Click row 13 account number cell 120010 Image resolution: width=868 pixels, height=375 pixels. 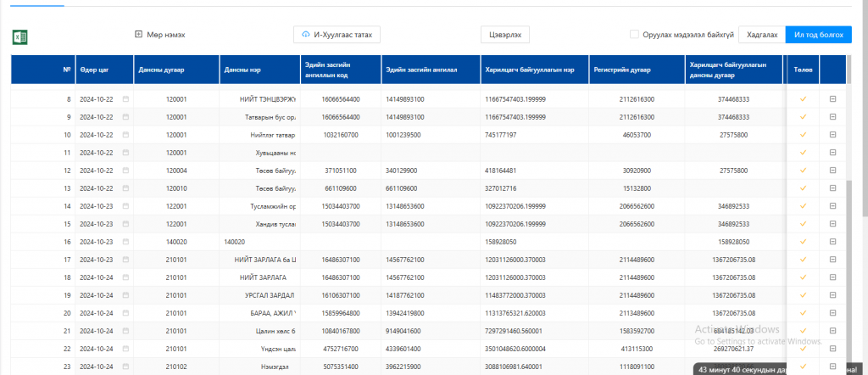click(x=176, y=188)
